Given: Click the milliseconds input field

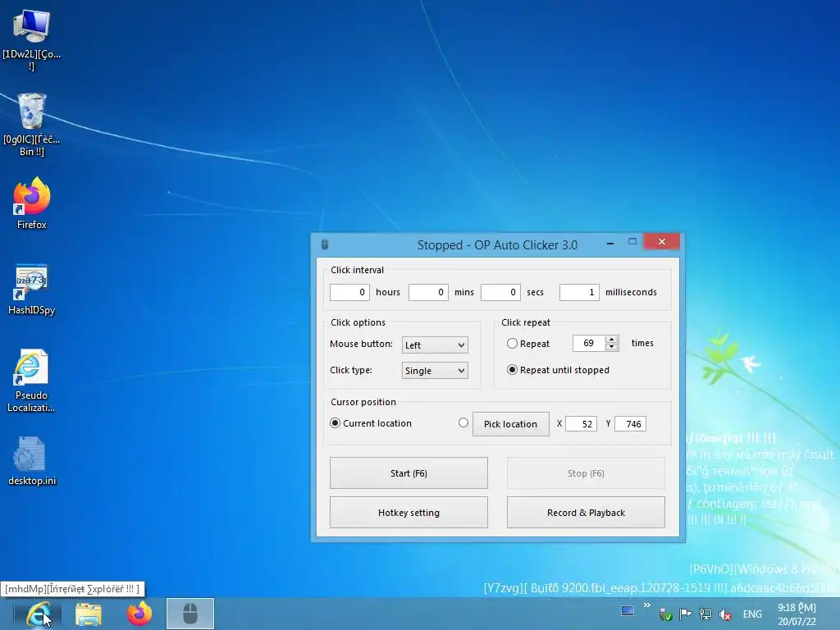Looking at the screenshot, I should pyautogui.click(x=579, y=292).
